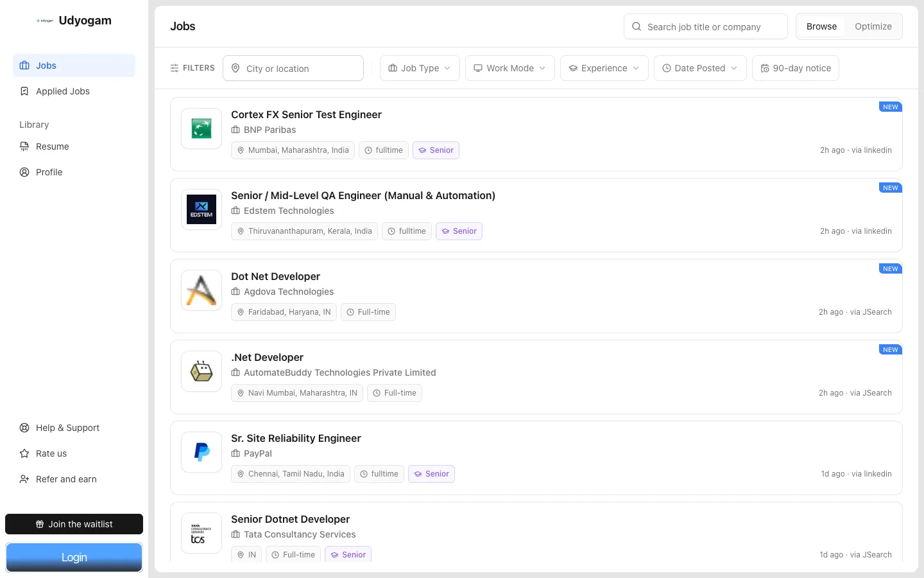
Task: Click briefcase icon beside PayPal
Action: pos(235,453)
